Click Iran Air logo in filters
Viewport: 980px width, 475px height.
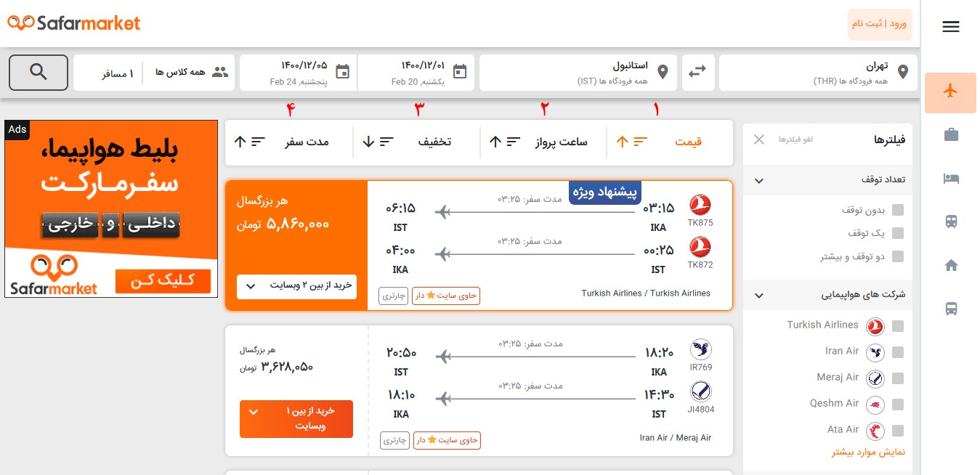click(x=875, y=352)
